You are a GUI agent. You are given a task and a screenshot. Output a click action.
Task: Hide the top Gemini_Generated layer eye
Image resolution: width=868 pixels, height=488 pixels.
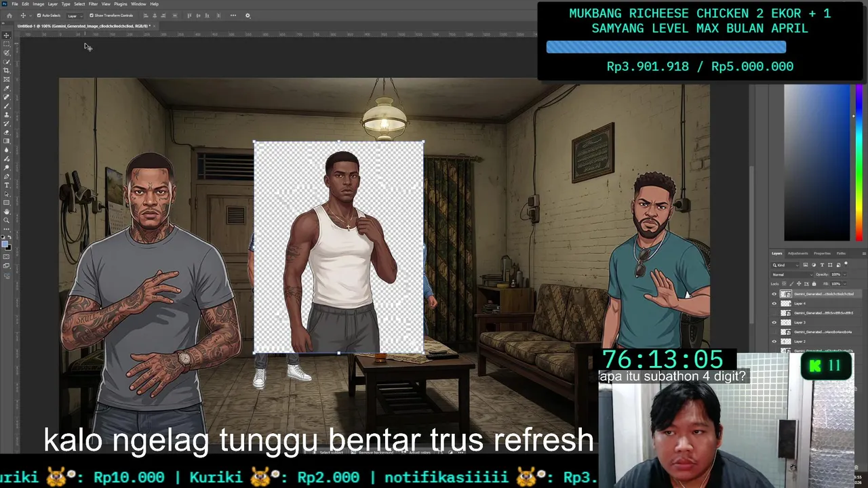coord(774,294)
